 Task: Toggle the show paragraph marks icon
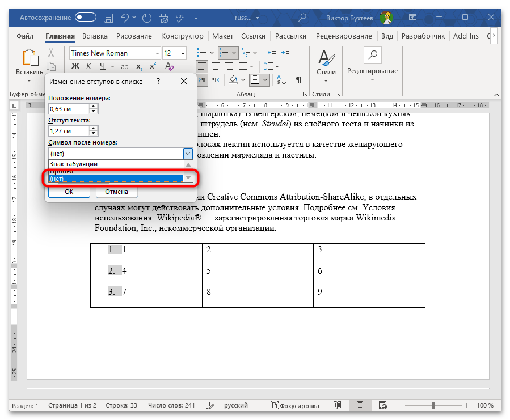tap(298, 79)
